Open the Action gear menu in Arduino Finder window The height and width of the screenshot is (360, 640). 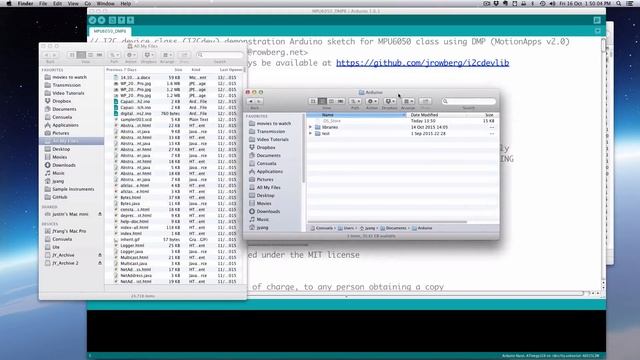pos(372,101)
